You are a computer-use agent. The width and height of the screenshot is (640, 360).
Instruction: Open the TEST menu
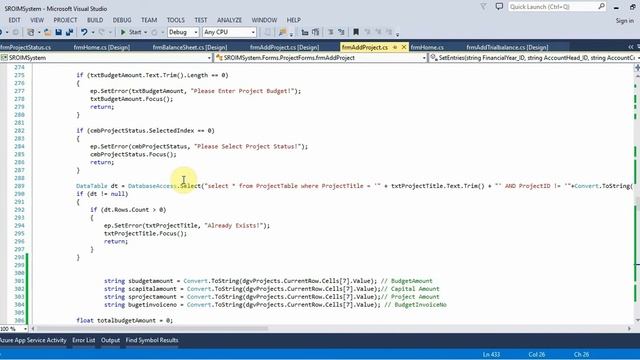coord(201,20)
